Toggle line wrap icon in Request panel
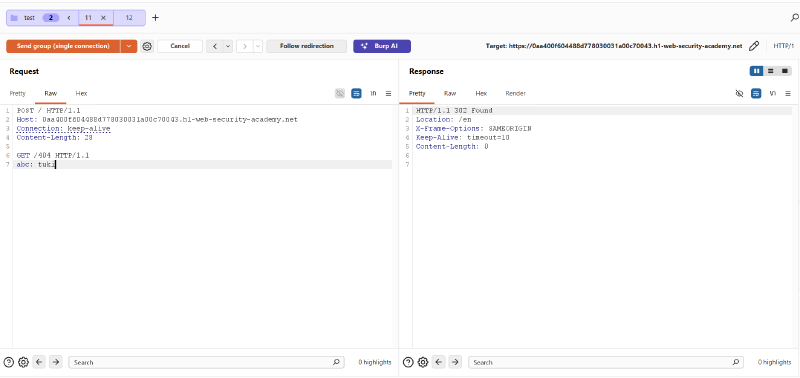Image resolution: width=800 pixels, height=378 pixels. tap(356, 94)
